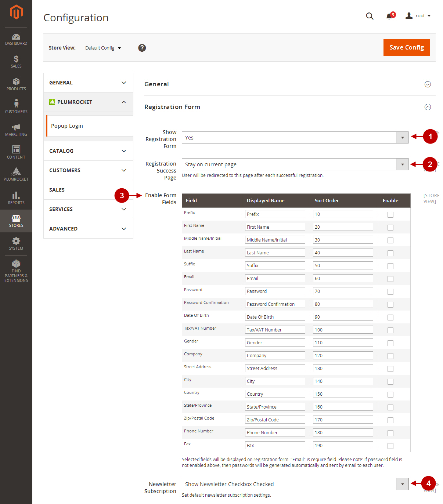The width and height of the screenshot is (443, 504).
Task: Edit the Password Confirmation displayed name field
Action: [x=275, y=304]
